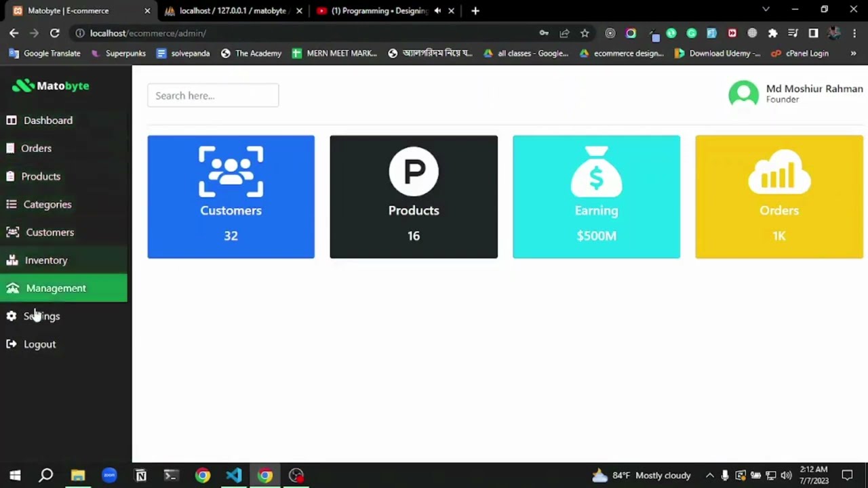Screen dimensions: 868x488
Task: Open the browser extensions puzzle icon
Action: coord(772,33)
